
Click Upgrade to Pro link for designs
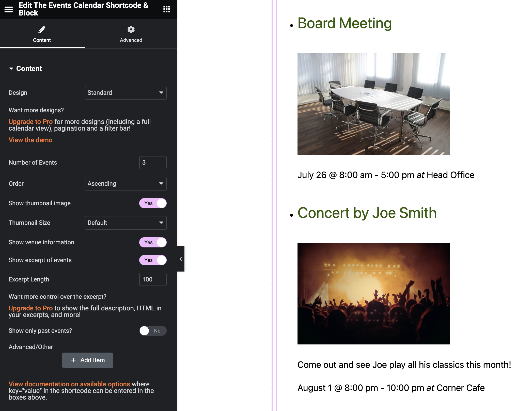31,121
